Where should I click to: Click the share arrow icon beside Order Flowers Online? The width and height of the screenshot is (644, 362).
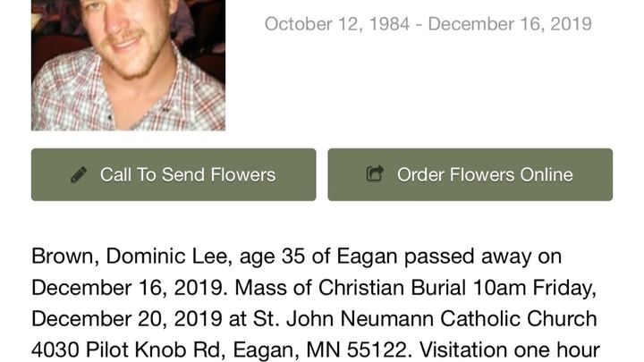(x=376, y=174)
